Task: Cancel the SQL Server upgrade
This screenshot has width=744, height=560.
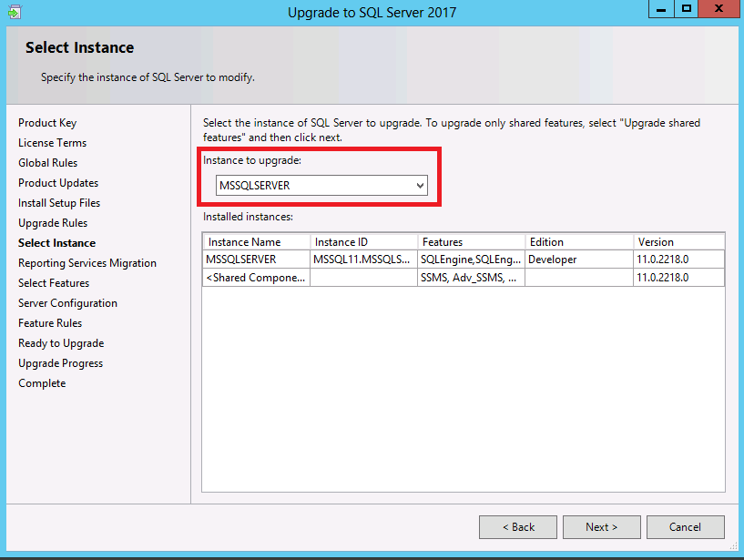Action: [x=685, y=527]
